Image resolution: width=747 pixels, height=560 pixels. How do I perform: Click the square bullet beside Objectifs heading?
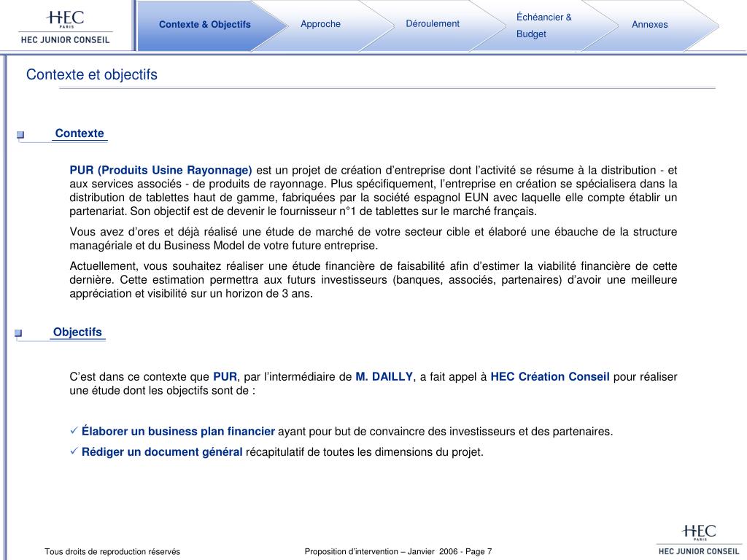pyautogui.click(x=18, y=332)
